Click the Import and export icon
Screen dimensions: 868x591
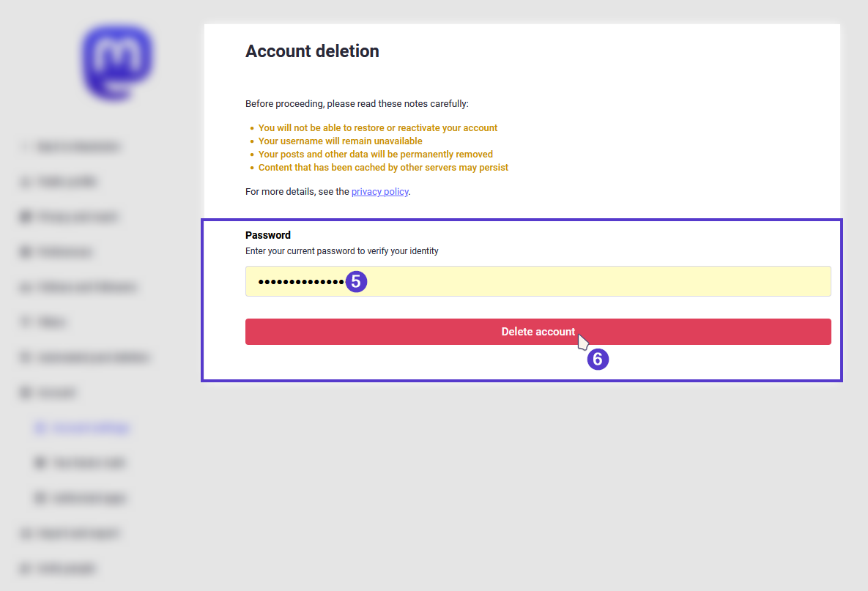(26, 533)
